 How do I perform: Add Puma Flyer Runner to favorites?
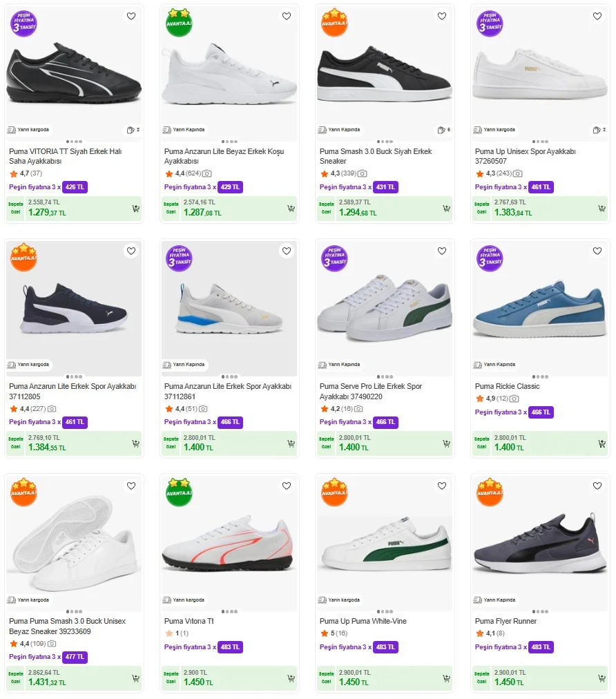point(597,486)
